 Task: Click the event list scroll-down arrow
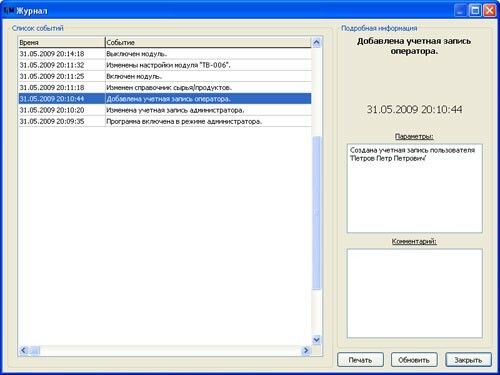tap(316, 340)
